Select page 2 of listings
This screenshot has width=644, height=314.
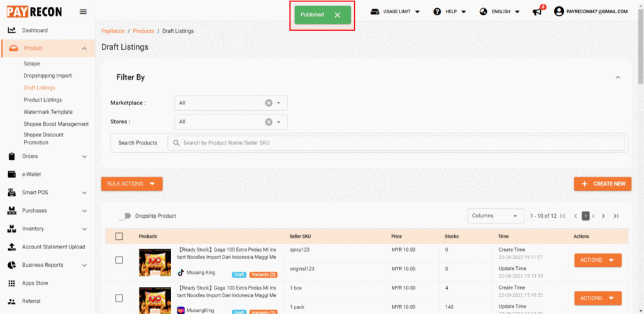coord(593,216)
